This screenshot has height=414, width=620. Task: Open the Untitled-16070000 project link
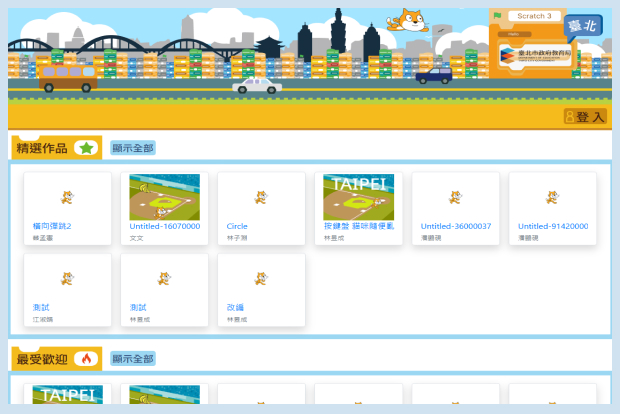pos(164,226)
